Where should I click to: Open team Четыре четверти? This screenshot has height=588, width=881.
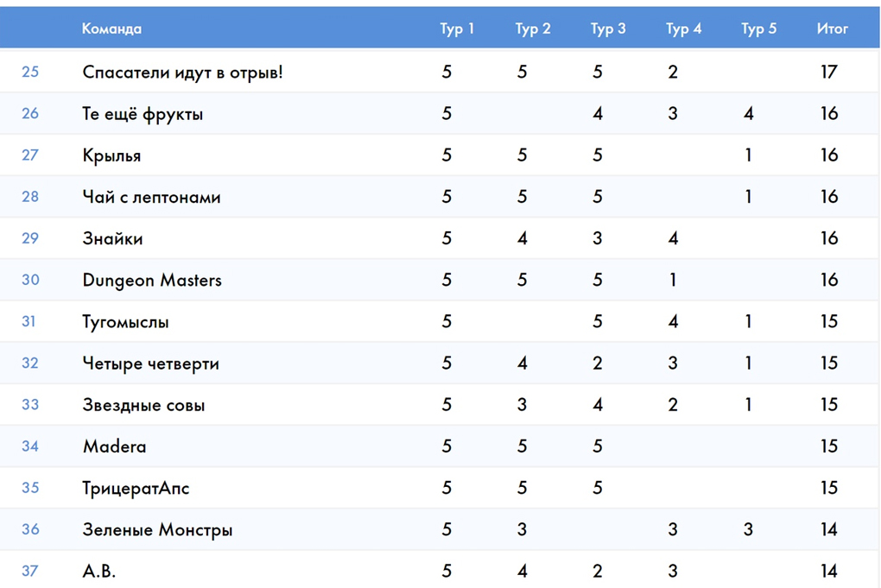pos(150,364)
